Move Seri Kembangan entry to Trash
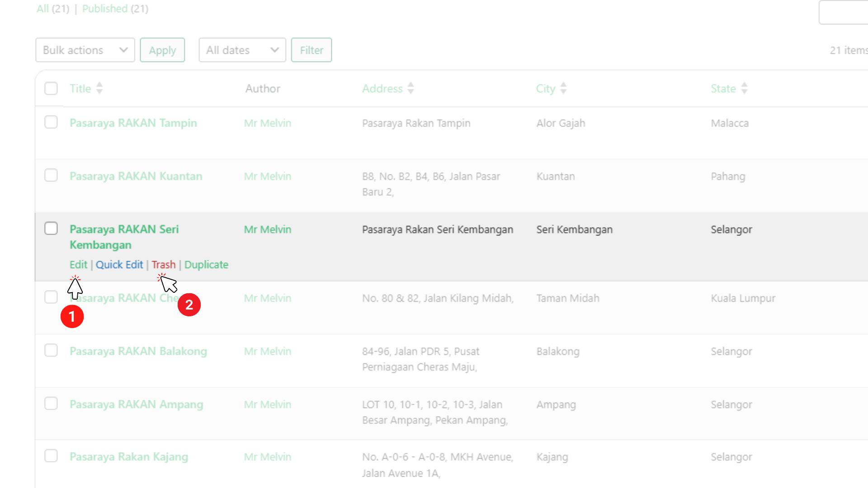This screenshot has height=488, width=868. (163, 265)
